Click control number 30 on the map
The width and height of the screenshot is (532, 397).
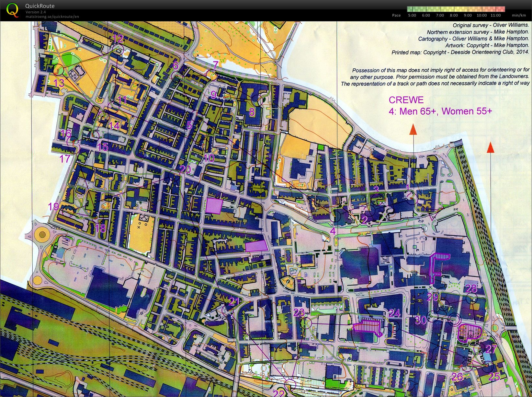421,320
